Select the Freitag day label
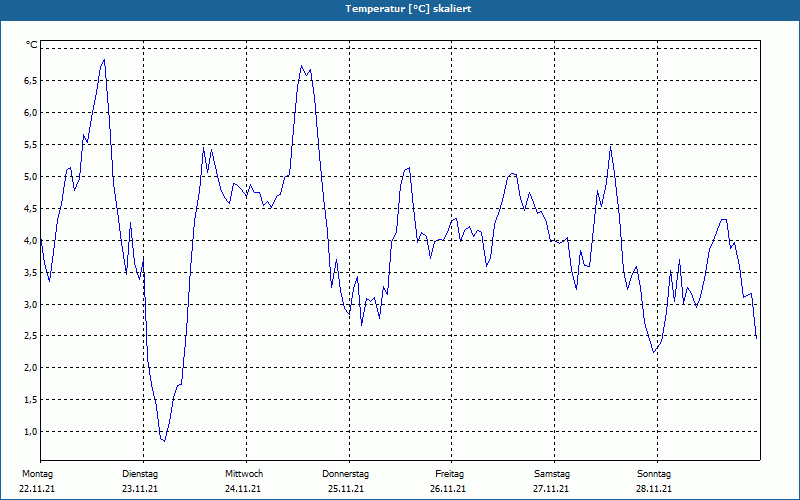Screen dimensions: 800x500 pos(449,474)
